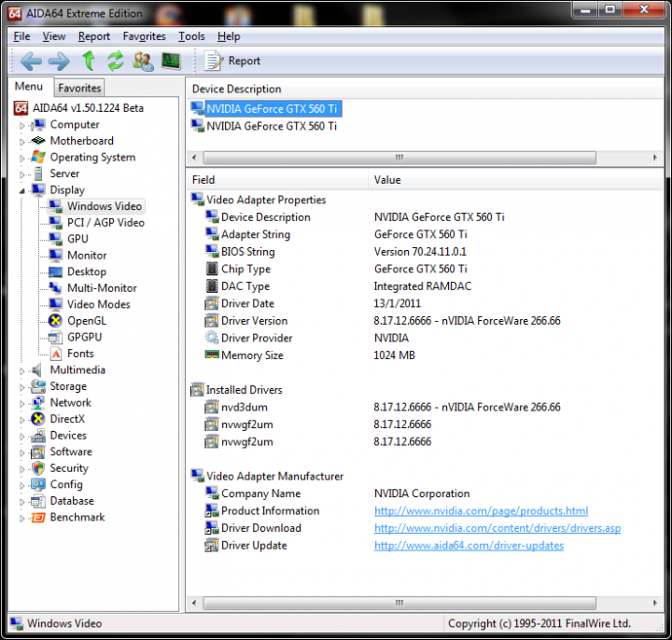This screenshot has height=640, width=672.
Task: Switch to the Favorites tab
Action: point(79,88)
